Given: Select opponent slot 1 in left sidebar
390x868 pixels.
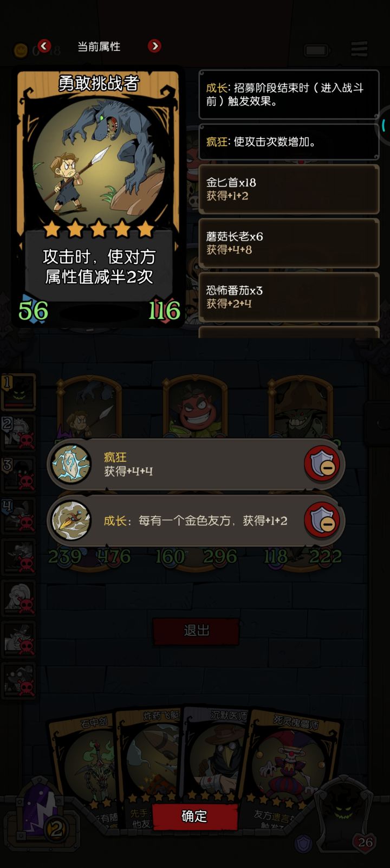Looking at the screenshot, I should 19,392.
